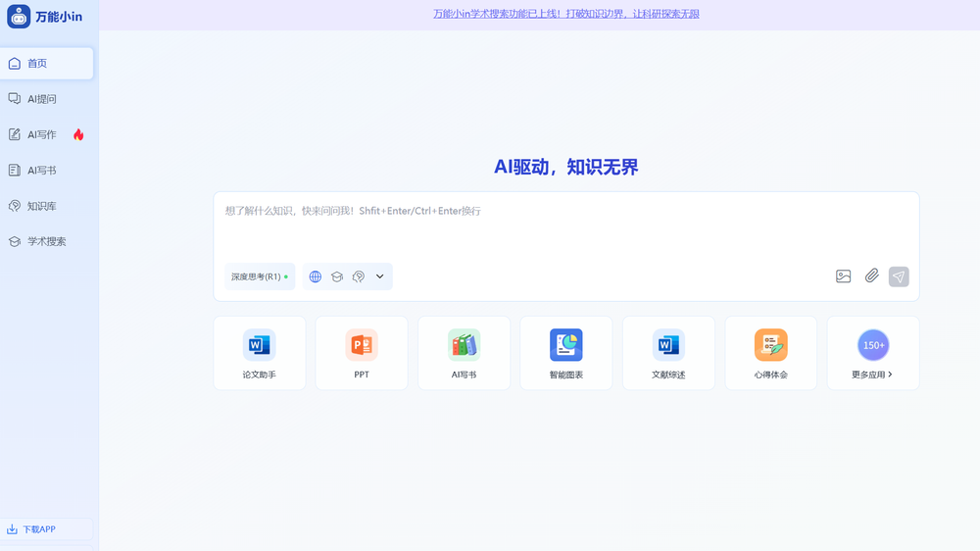This screenshot has height=551, width=980.
Task: Click the 万能小in robot logo
Action: click(19, 17)
